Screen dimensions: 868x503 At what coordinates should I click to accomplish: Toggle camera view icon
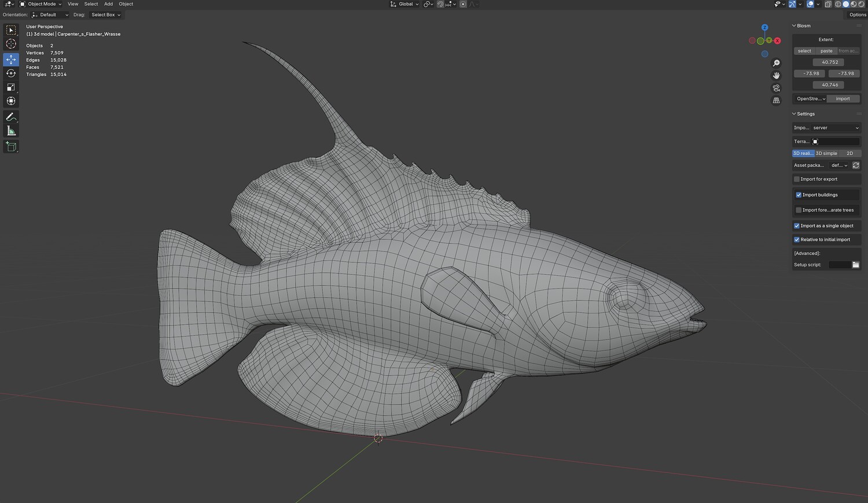(776, 88)
